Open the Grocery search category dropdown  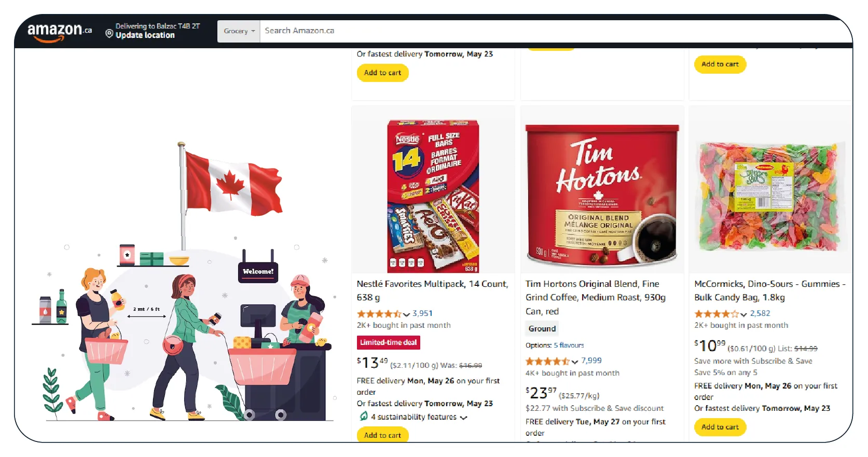[x=239, y=31]
